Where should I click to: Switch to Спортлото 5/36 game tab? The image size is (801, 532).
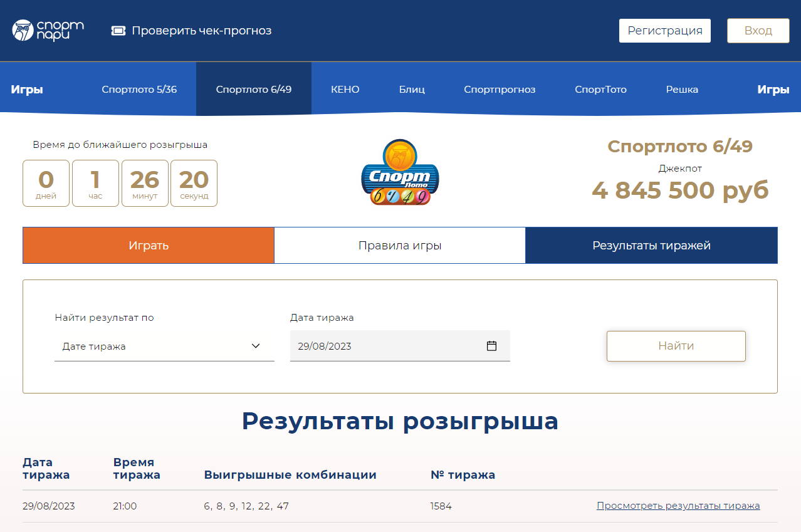pyautogui.click(x=139, y=89)
